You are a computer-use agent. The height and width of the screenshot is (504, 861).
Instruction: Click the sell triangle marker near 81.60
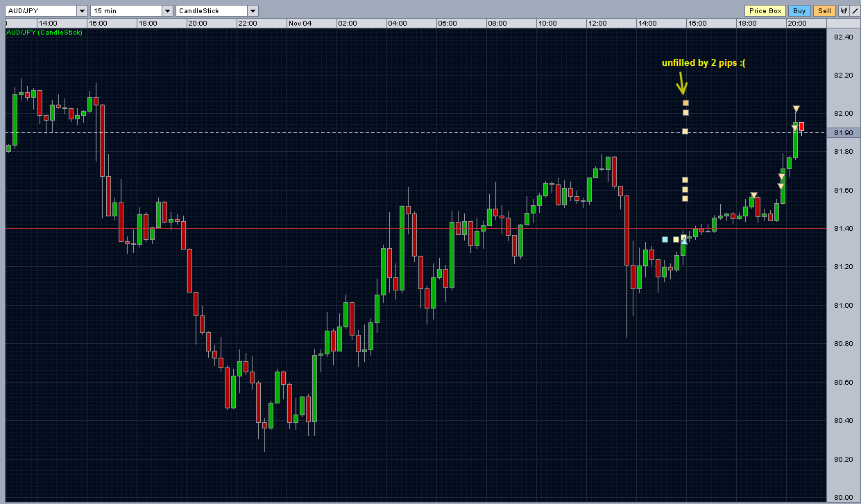click(x=754, y=195)
